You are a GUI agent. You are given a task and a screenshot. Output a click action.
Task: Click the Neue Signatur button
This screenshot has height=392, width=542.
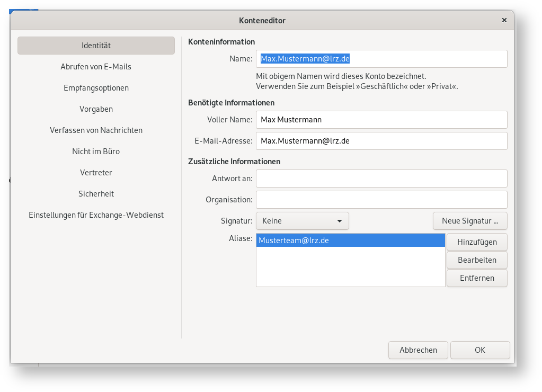click(470, 221)
